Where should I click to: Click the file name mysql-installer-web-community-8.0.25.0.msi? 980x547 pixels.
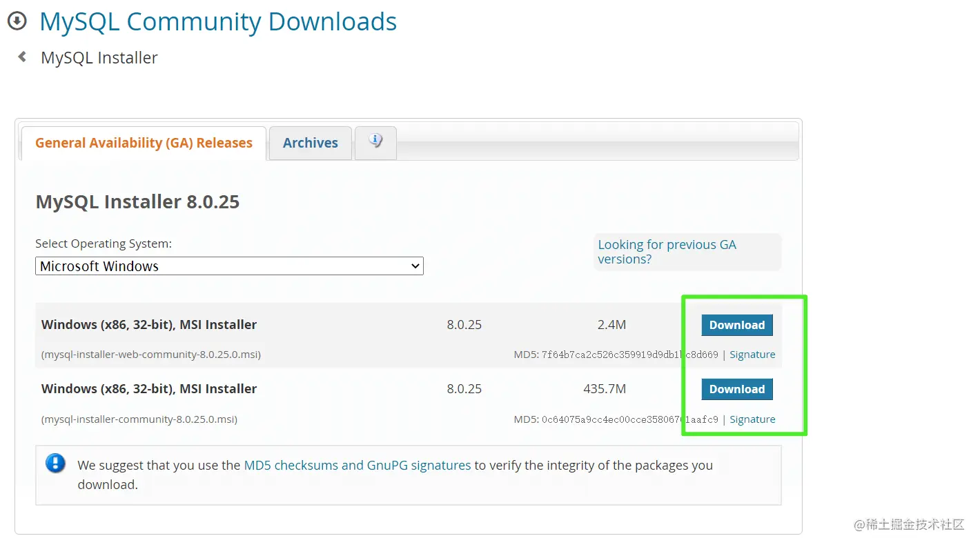pyautogui.click(x=151, y=355)
